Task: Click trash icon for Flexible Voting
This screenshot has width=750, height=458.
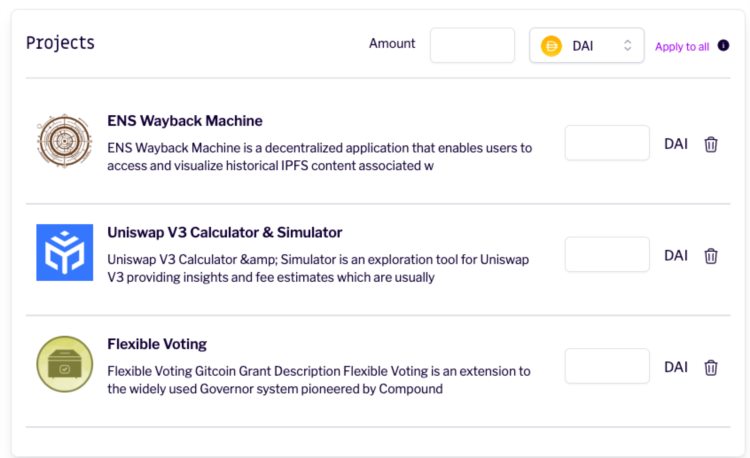Action: pyautogui.click(x=711, y=367)
